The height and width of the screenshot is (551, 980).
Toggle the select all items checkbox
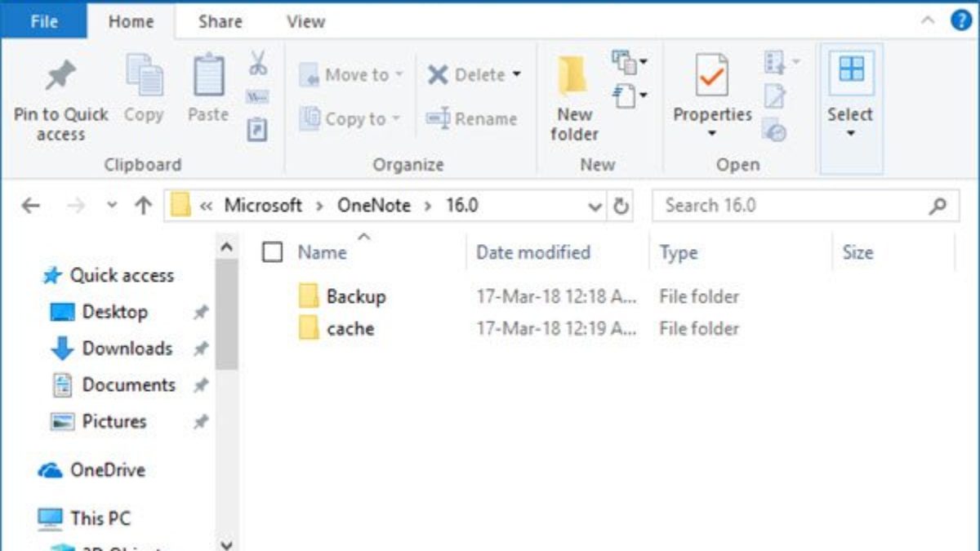coord(273,253)
